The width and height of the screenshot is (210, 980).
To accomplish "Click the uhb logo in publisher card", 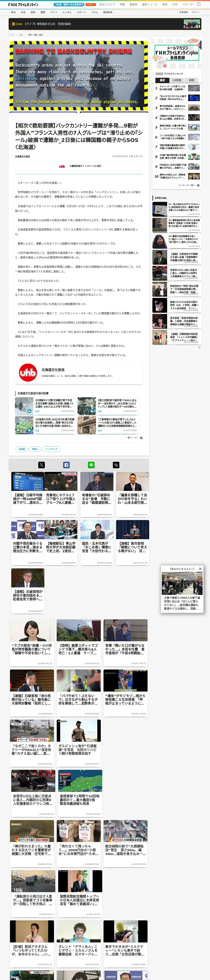I will click(28, 373).
